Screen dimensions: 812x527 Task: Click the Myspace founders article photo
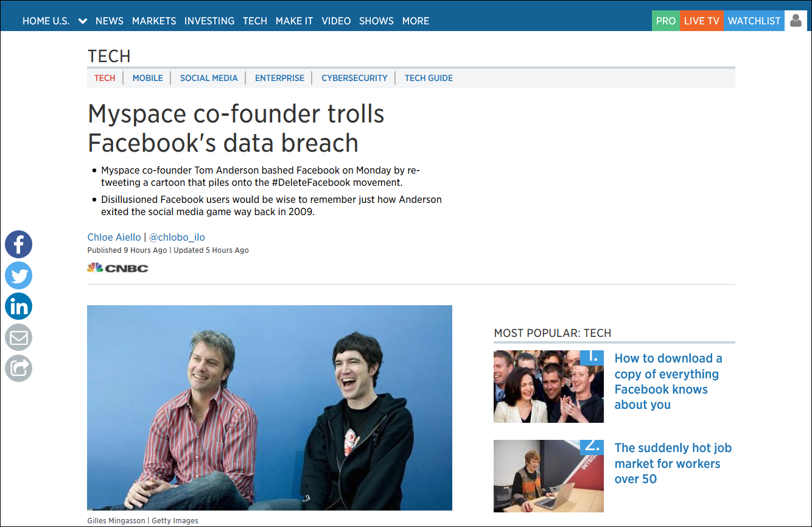[270, 408]
